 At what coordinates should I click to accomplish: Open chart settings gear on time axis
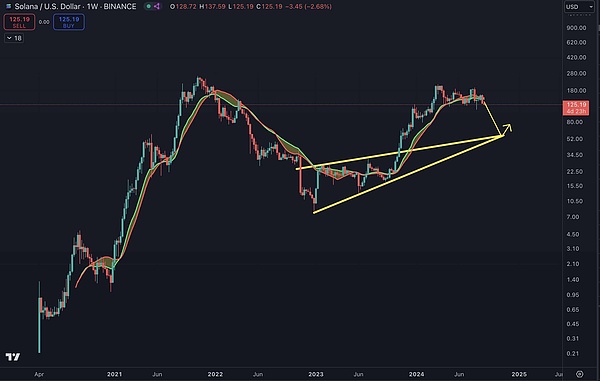[x=580, y=374]
